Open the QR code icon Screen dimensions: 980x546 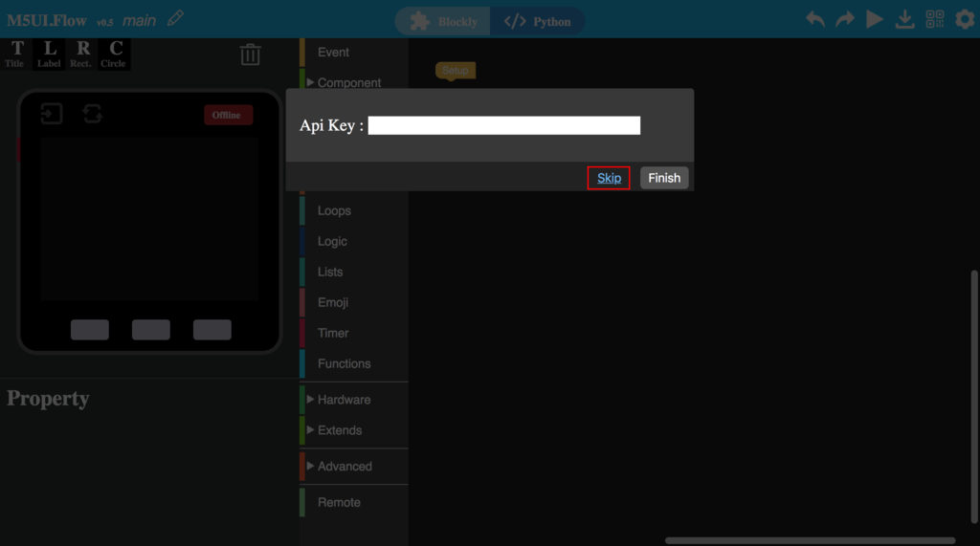[x=935, y=19]
